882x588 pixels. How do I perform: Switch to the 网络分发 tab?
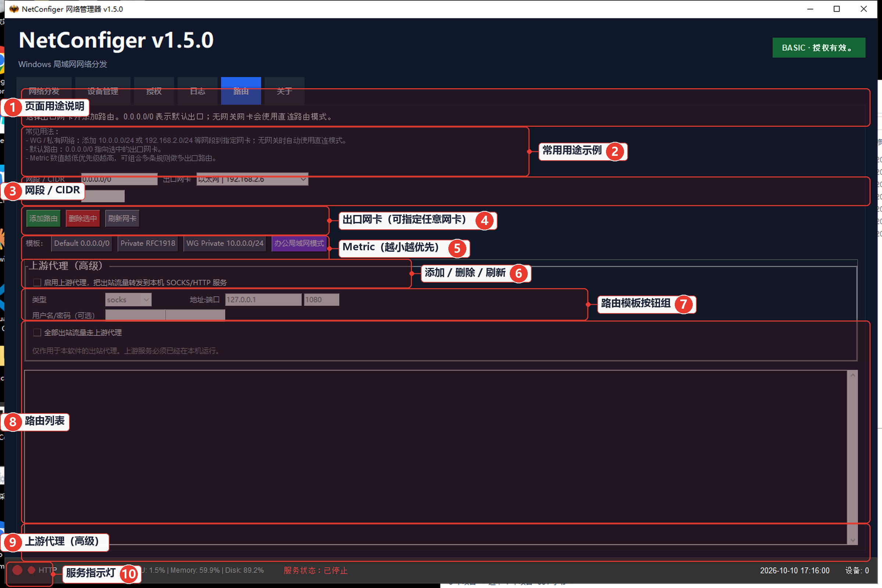[x=44, y=91]
